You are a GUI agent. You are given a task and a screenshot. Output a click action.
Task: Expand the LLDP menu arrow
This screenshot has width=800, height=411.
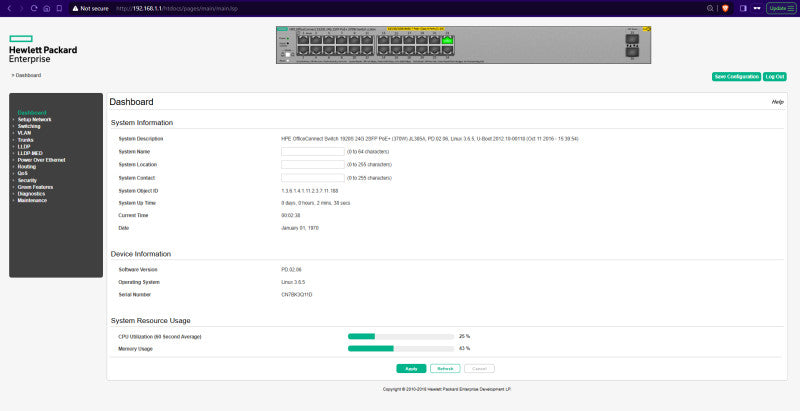pyautogui.click(x=14, y=146)
